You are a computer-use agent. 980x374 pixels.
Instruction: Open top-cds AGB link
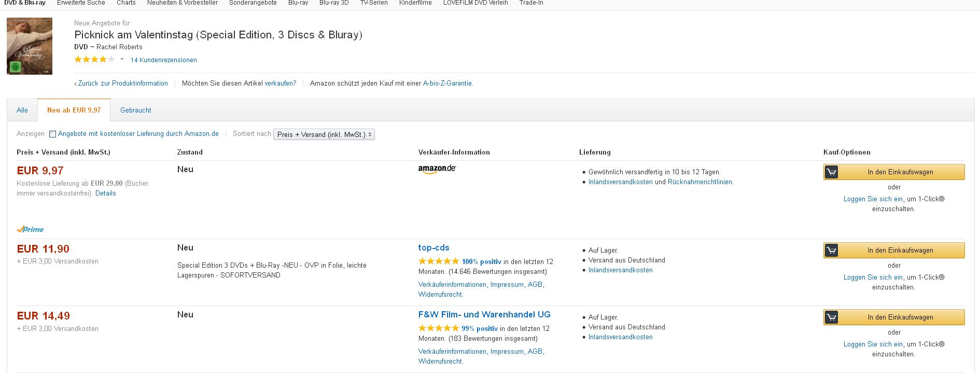point(535,284)
